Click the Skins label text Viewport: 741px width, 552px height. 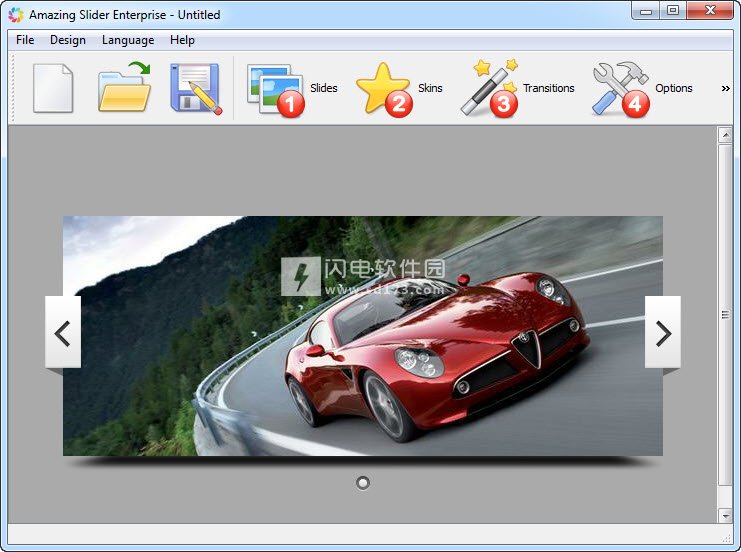click(x=430, y=88)
